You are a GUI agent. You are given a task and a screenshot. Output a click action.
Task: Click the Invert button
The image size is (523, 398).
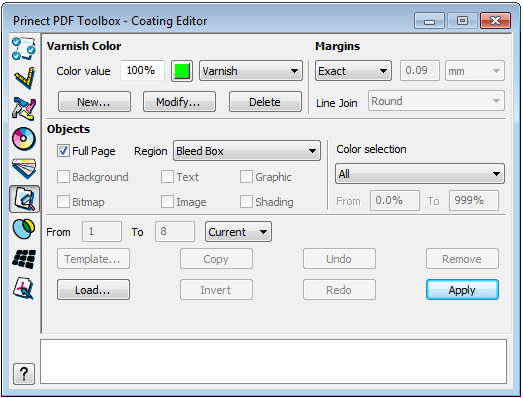point(216,290)
